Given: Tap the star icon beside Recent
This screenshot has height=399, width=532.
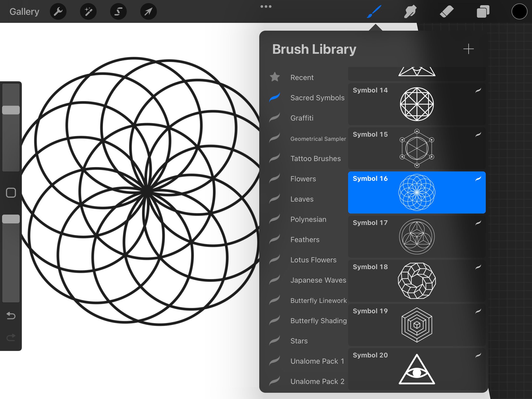Looking at the screenshot, I should coord(275,77).
